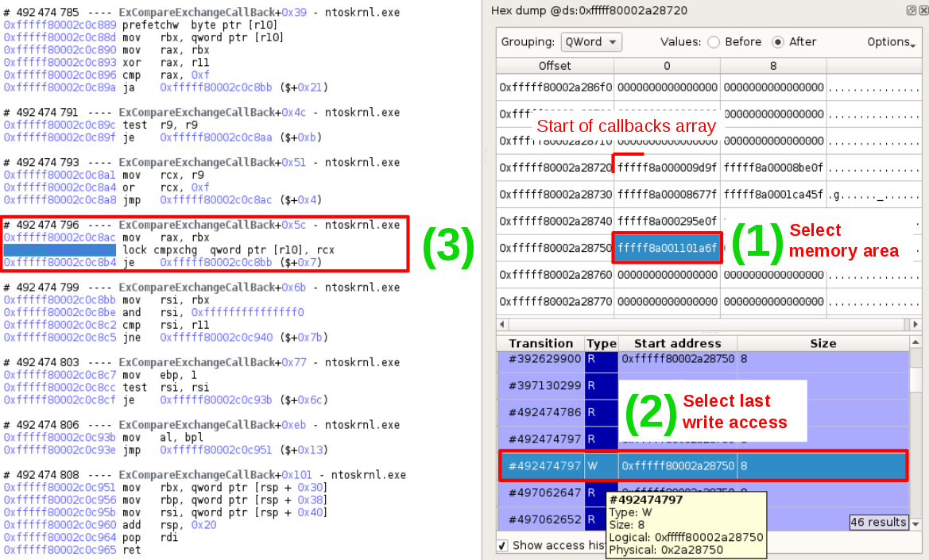Open the Grouping QWord dropdown

tap(590, 42)
